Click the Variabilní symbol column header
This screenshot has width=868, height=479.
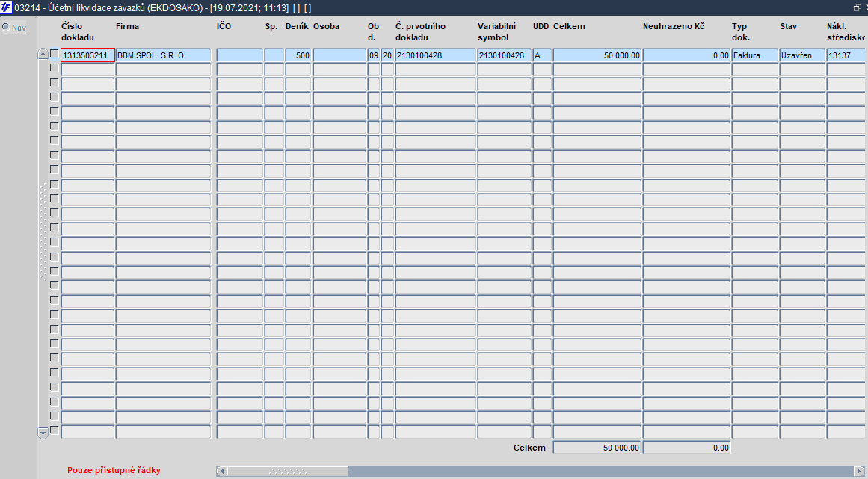click(x=496, y=31)
